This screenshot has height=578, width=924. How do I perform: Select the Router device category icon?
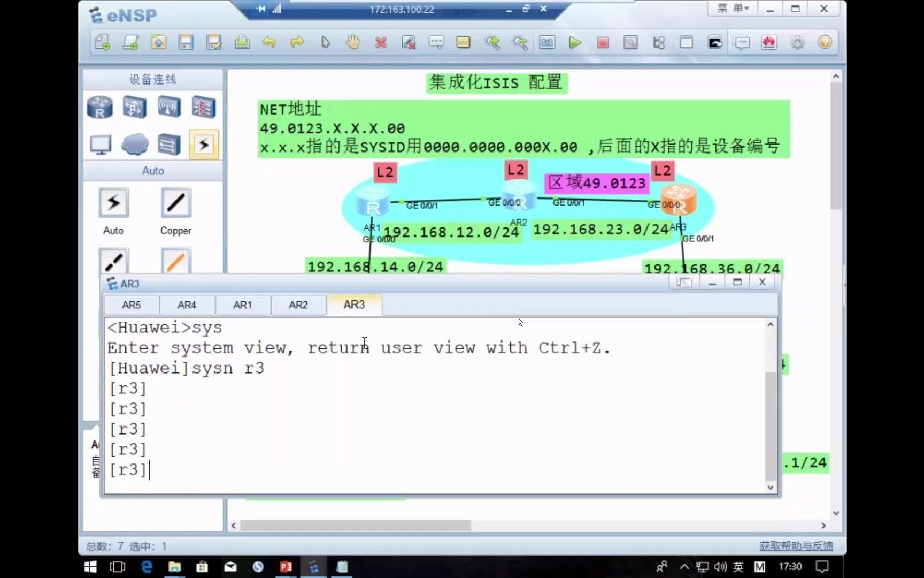pos(100,107)
